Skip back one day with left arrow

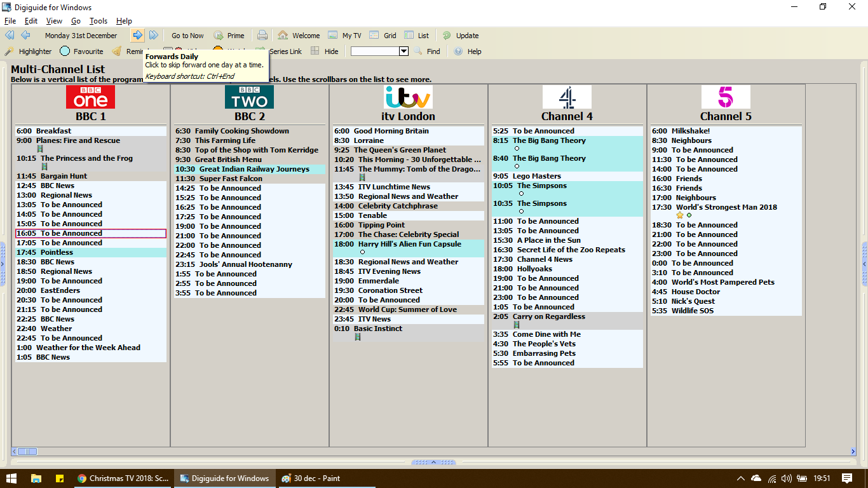click(x=25, y=36)
